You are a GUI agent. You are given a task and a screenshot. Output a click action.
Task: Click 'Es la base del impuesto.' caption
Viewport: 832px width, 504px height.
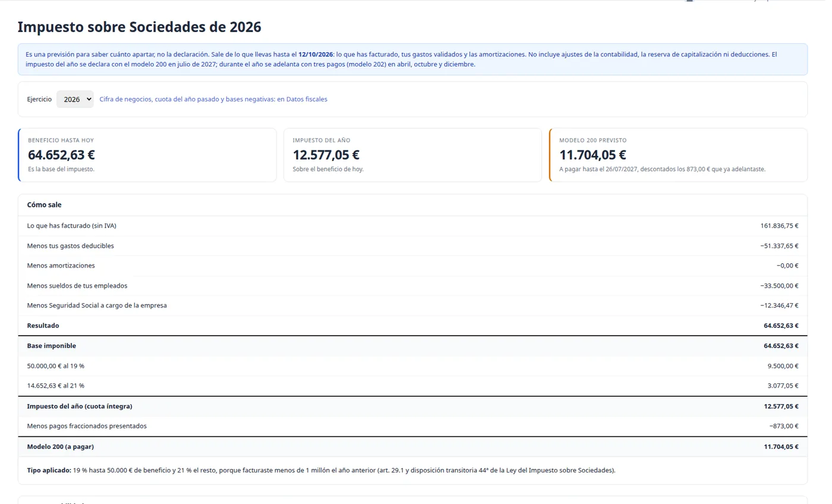click(61, 169)
